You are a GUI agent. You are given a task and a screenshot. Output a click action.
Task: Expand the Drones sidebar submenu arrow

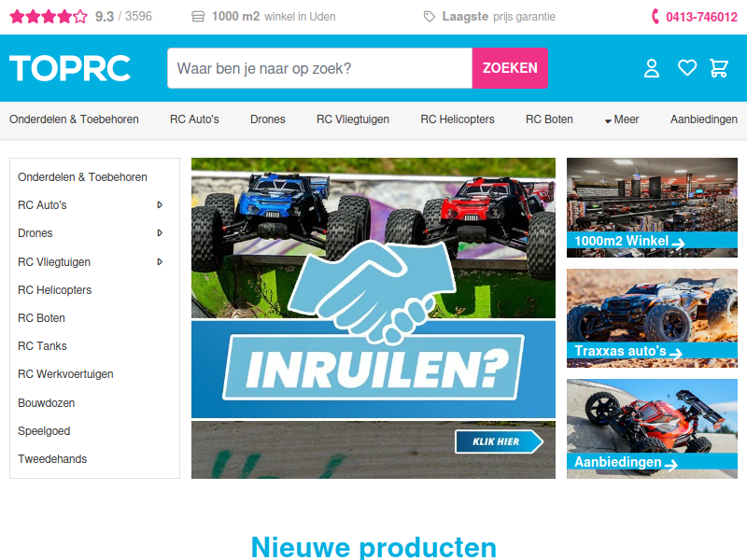pos(160,232)
